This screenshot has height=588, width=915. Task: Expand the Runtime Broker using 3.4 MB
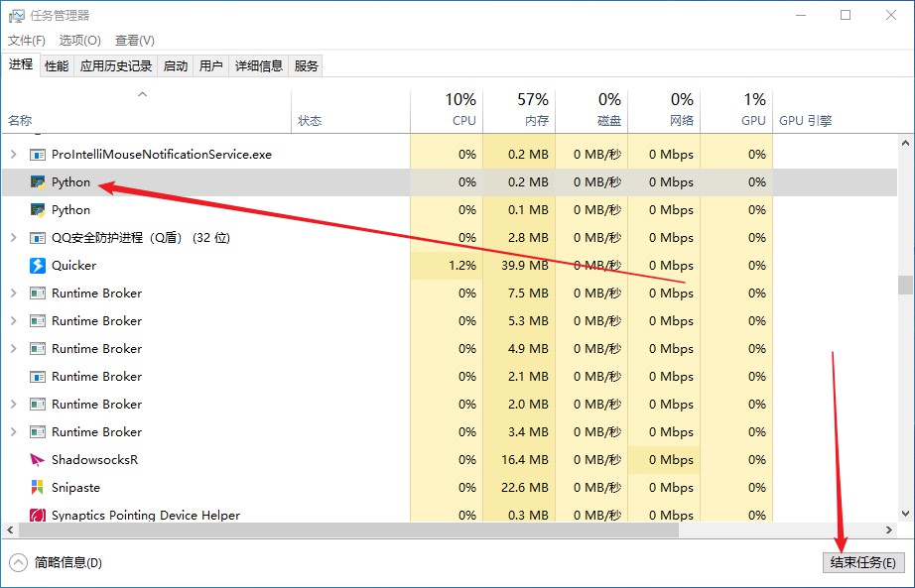pyautogui.click(x=14, y=432)
